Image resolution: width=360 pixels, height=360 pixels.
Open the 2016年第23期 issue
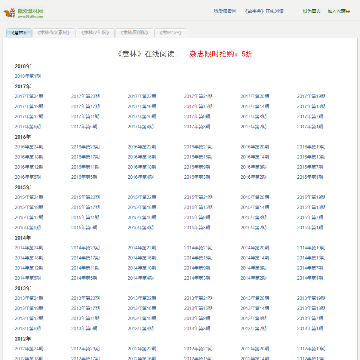pyautogui.click(x=85, y=147)
